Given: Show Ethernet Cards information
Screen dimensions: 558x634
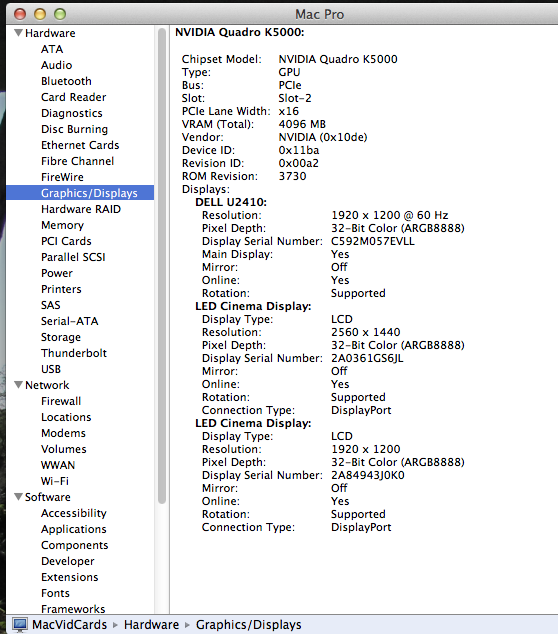Looking at the screenshot, I should point(80,145).
